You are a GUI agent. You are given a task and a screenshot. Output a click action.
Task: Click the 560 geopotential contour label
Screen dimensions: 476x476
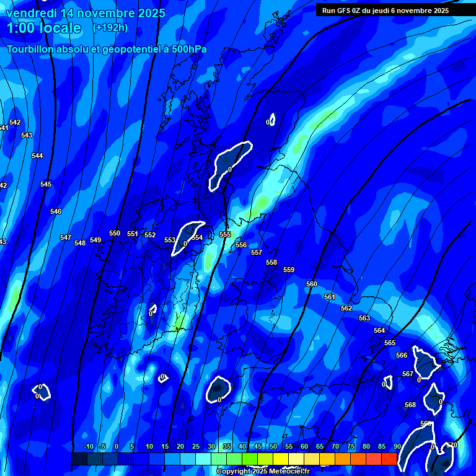coord(312,284)
